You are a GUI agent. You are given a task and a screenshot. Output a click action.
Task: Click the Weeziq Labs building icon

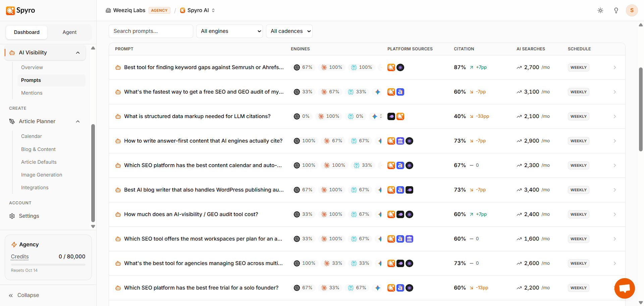coord(108,10)
